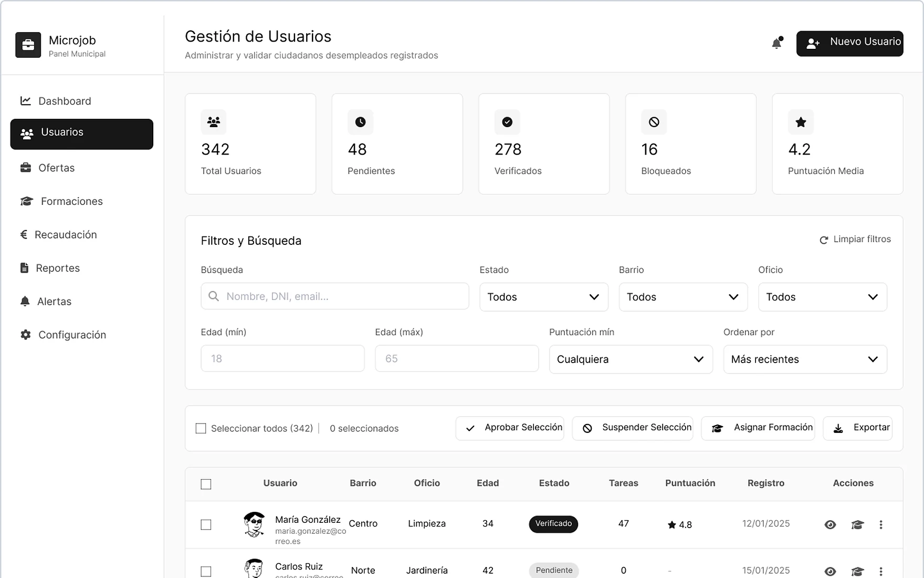Open Reportes in the sidebar

(82, 268)
